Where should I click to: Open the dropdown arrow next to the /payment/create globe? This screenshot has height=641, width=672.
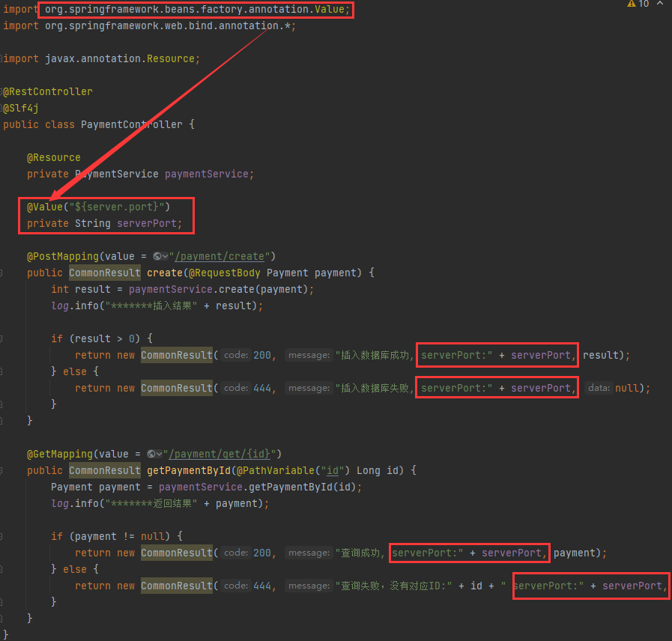tap(165, 256)
